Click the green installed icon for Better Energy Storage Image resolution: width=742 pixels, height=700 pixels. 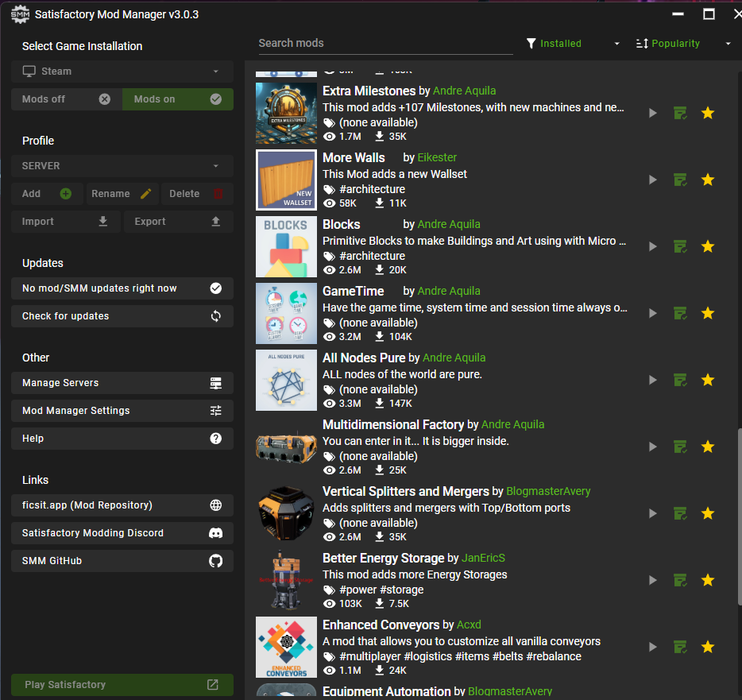680,580
